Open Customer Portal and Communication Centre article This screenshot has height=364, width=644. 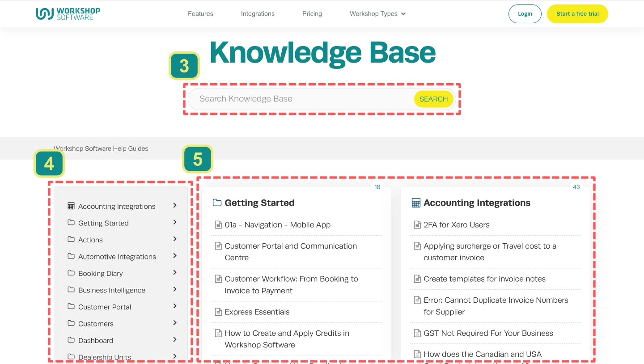point(291,252)
